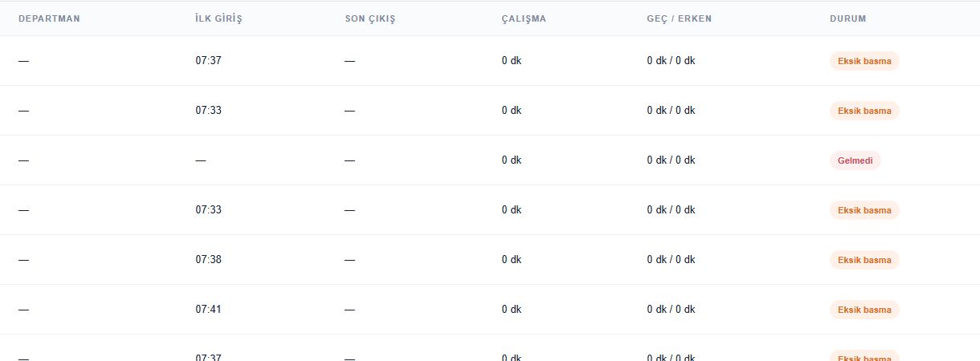Click the ÇALIŞMA column header
The width and height of the screenshot is (980, 361).
(x=524, y=18)
